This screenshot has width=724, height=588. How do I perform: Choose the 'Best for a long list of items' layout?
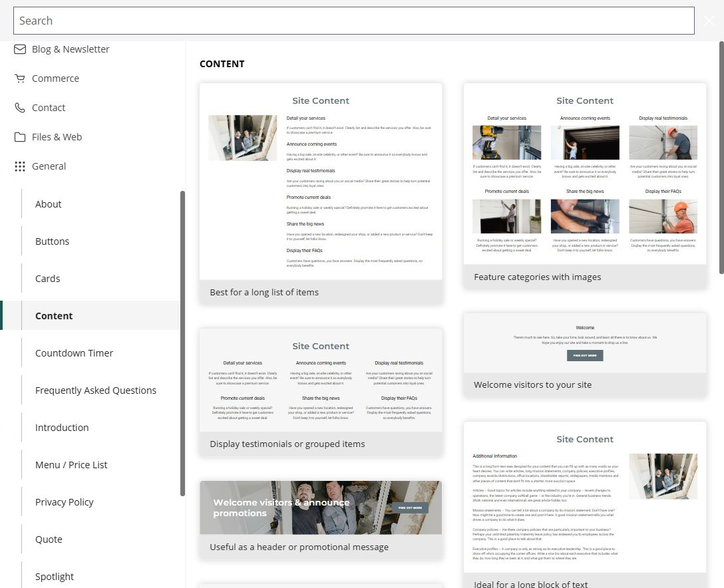click(321, 194)
